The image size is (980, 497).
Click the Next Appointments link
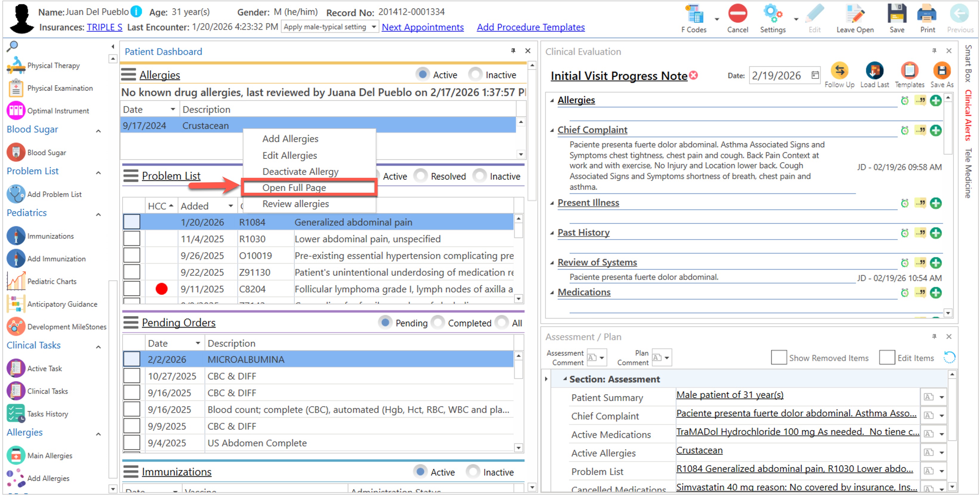pos(422,27)
